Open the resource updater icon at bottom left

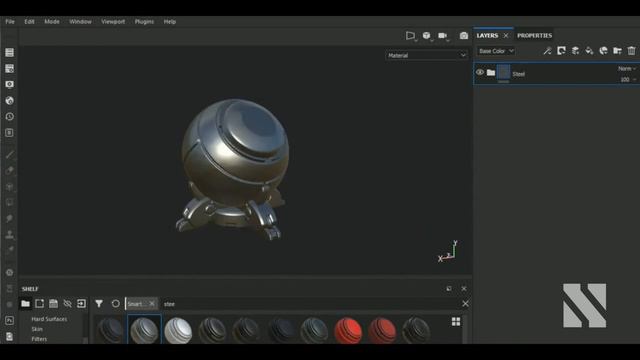[x=9, y=336]
